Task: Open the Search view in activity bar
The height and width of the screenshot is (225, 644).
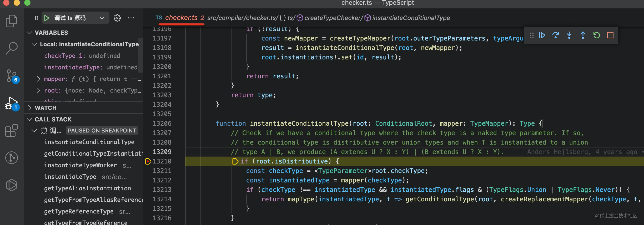Action: (x=12, y=48)
